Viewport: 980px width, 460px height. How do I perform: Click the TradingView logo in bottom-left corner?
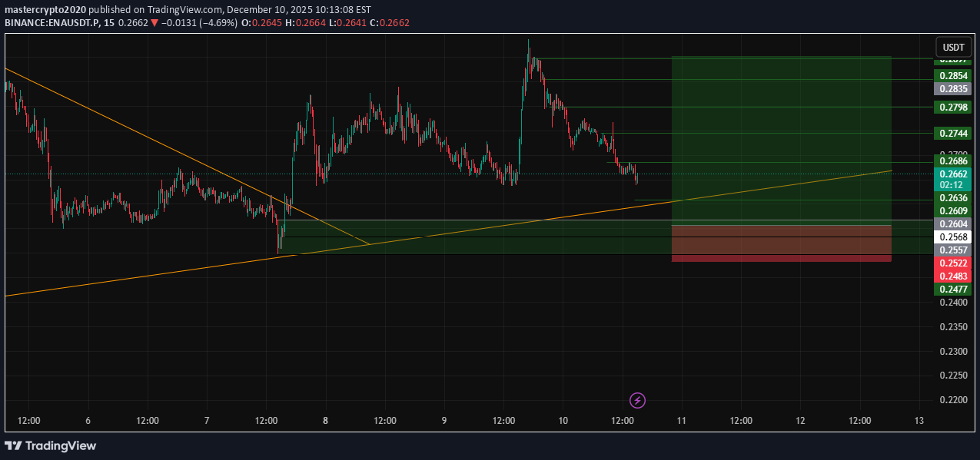point(51,445)
